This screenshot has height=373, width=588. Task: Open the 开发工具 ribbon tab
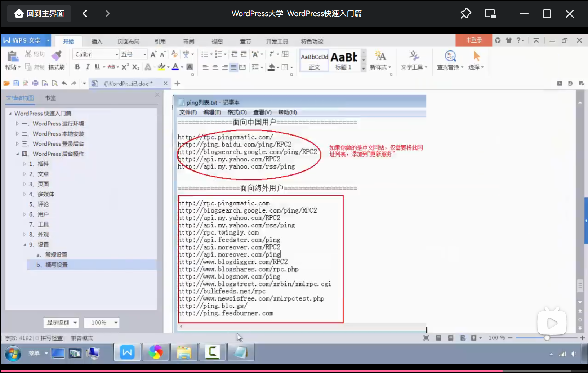[277, 41]
